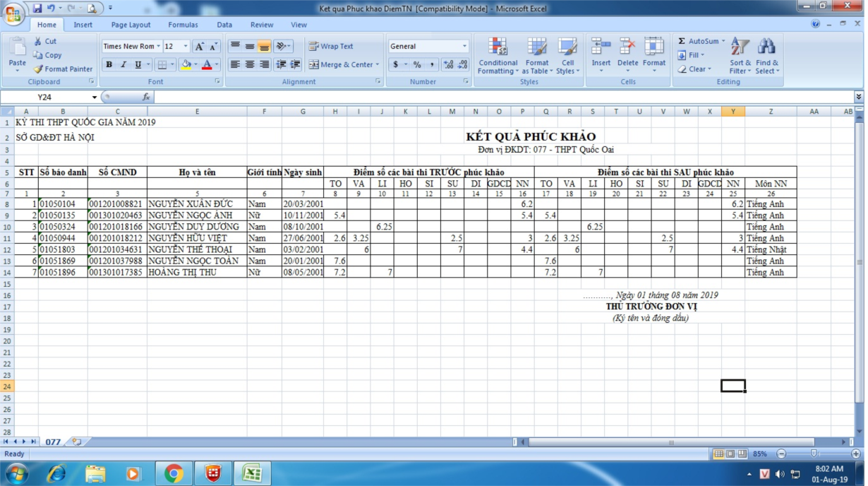Click the Format Painter brush icon
The height and width of the screenshot is (486, 868).
point(39,69)
